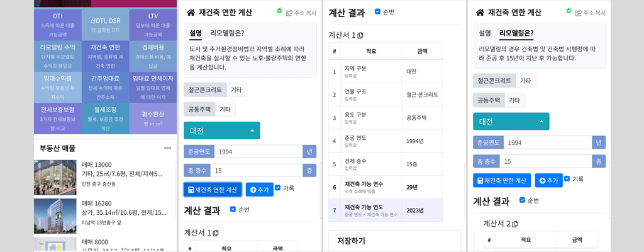Open the 대전 region dropdown on the 계산서 2 screen
Viewport: 644px width, 252px height.
511,122
